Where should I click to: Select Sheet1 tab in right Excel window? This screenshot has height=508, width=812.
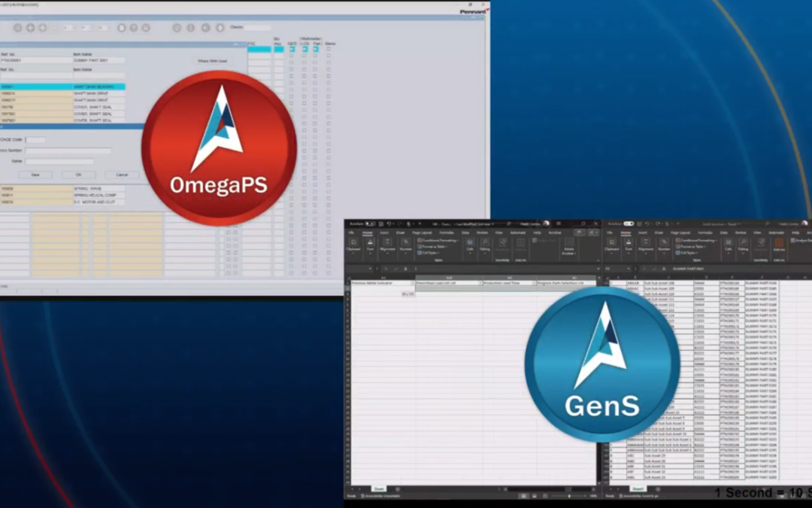point(638,489)
